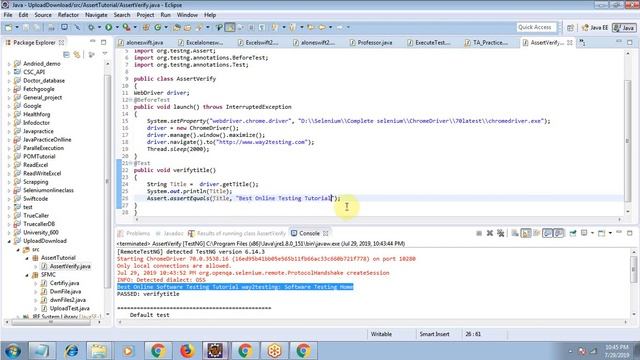Open the File menu
This screenshot has width=640, height=360.
pyautogui.click(x=8, y=15)
